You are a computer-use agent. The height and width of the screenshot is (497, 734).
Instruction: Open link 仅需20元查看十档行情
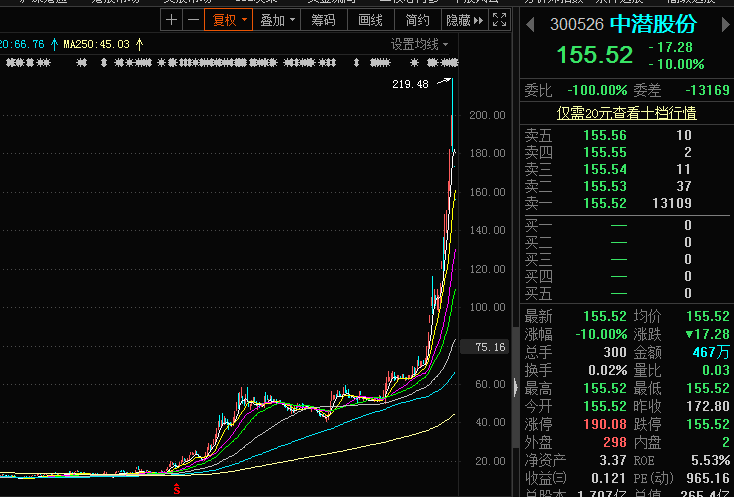click(x=626, y=113)
